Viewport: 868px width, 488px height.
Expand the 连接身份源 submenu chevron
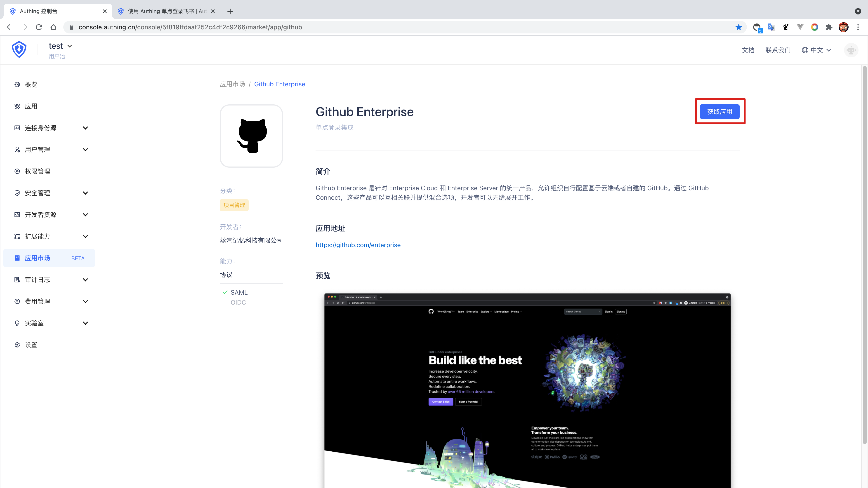point(85,128)
